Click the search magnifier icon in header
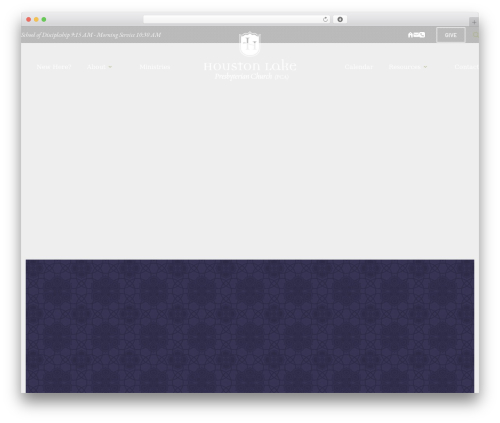The height and width of the screenshot is (423, 500). point(476,35)
